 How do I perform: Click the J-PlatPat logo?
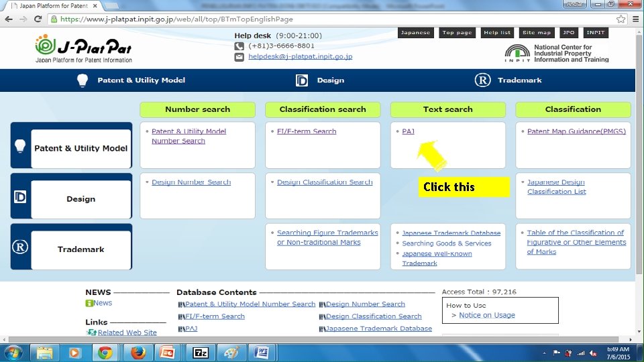[x=84, y=48]
